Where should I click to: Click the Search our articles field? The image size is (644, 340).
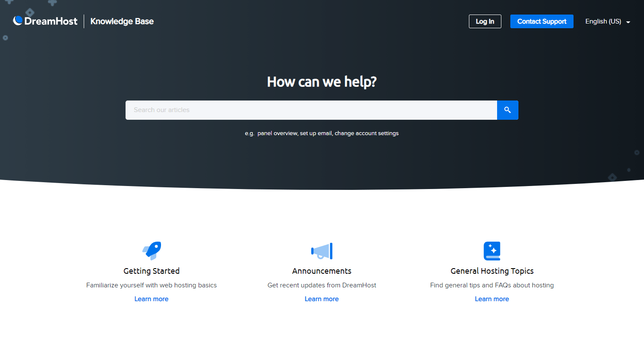(x=311, y=110)
